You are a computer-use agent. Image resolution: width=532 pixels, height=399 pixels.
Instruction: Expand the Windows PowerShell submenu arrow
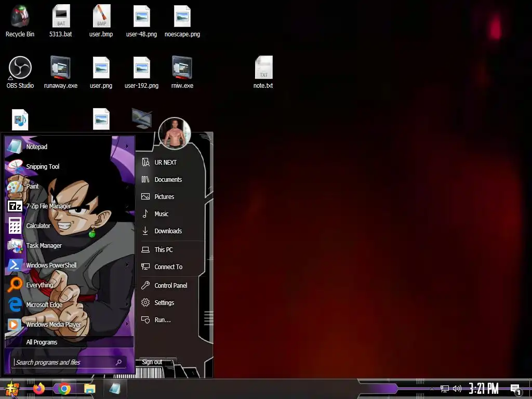pos(127,265)
